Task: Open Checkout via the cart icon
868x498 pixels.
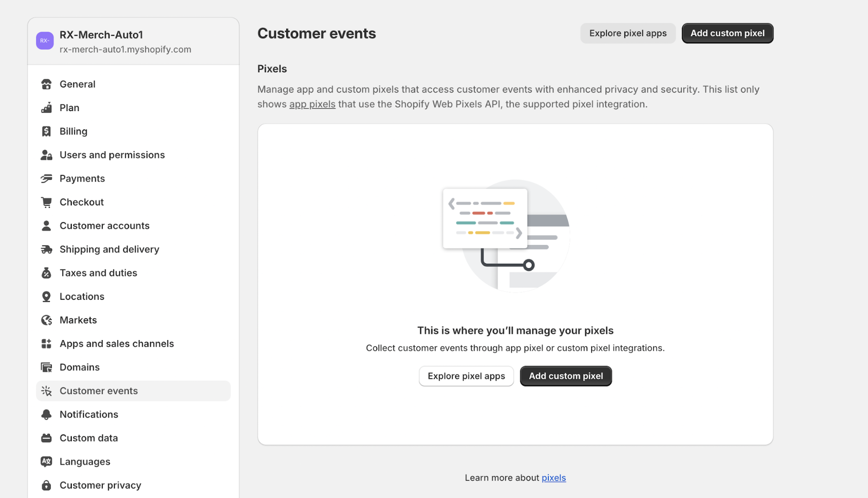Action: click(46, 202)
